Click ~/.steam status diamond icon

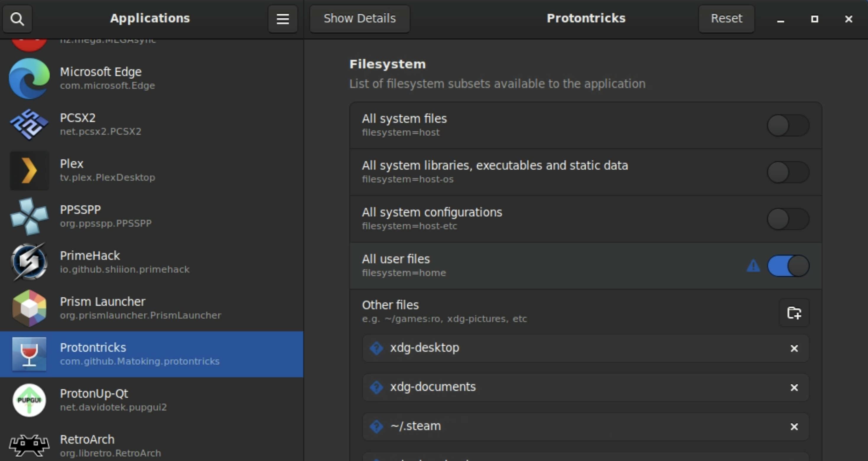376,427
